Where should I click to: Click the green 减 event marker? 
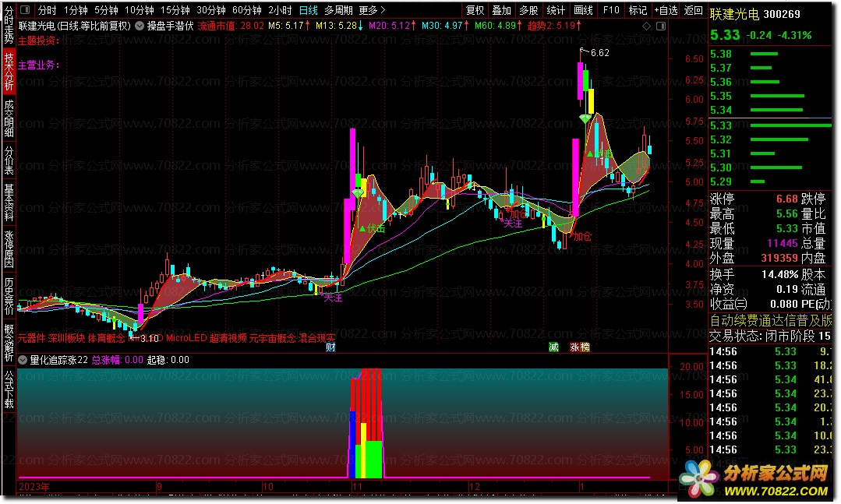(553, 347)
